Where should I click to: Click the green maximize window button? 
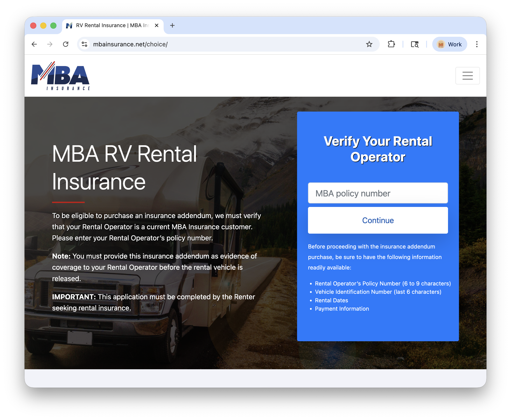(x=53, y=25)
